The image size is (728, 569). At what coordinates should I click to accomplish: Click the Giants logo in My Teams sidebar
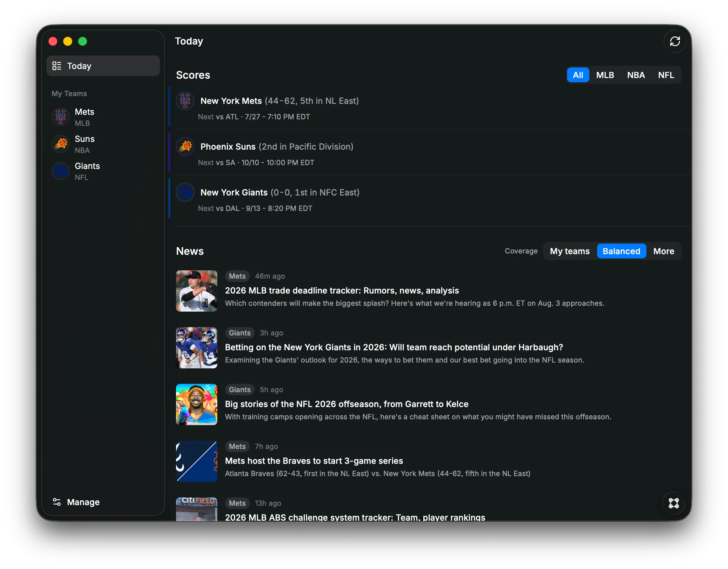click(x=61, y=171)
